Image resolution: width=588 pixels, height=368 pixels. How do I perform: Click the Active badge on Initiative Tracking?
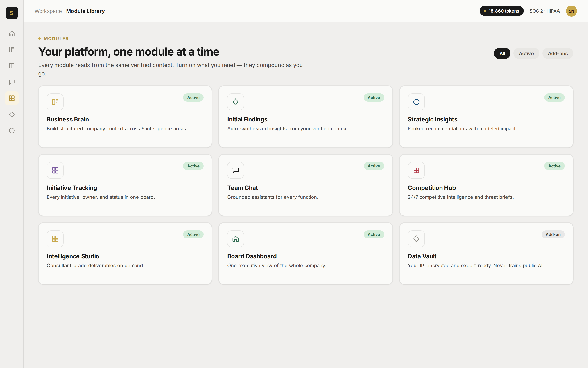pyautogui.click(x=193, y=166)
